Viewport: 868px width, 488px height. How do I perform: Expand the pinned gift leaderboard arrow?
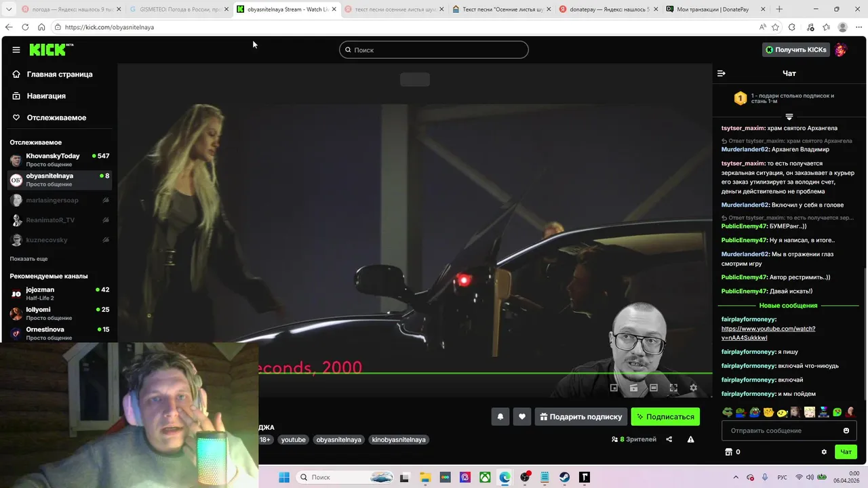pyautogui.click(x=789, y=117)
